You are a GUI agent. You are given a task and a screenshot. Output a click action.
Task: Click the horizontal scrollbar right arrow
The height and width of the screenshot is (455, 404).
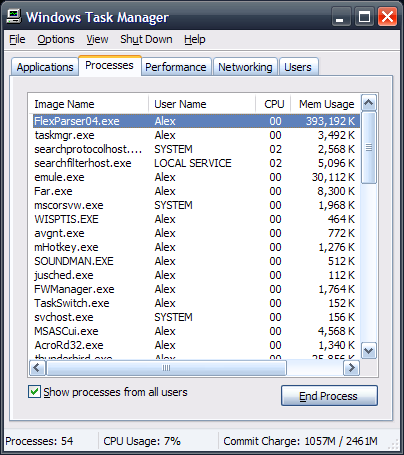tap(351, 368)
